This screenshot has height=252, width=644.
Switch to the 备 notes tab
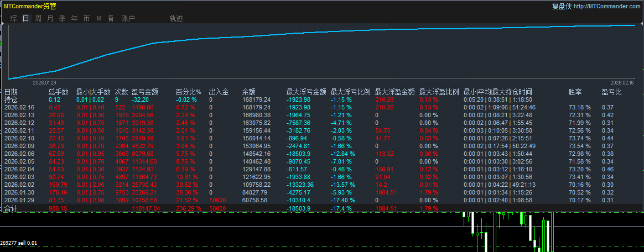(111, 18)
